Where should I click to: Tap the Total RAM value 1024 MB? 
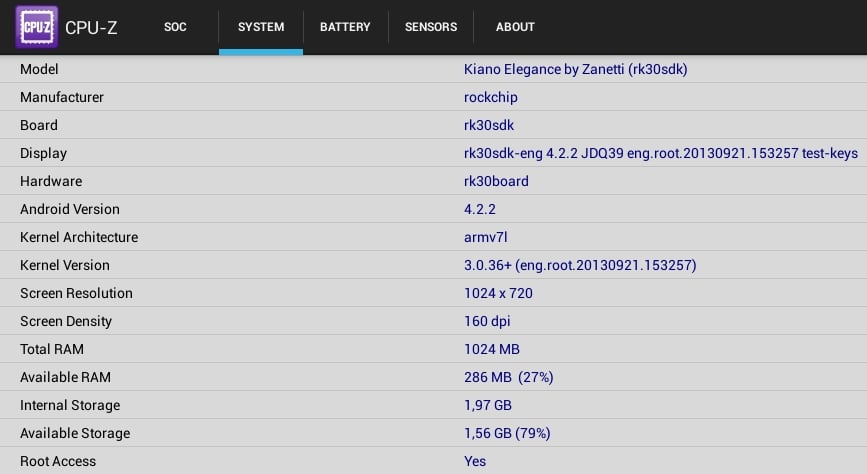pos(492,349)
